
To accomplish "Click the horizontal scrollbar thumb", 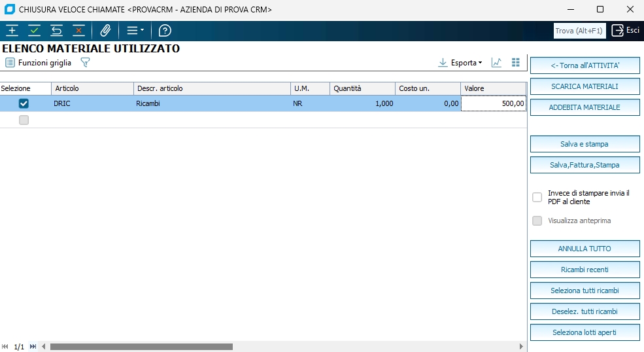I will (141, 347).
